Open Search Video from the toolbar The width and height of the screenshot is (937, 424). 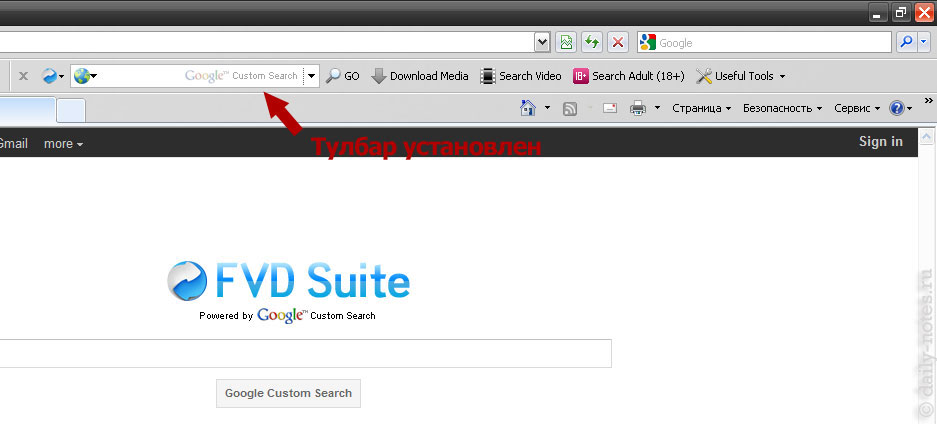tap(521, 76)
